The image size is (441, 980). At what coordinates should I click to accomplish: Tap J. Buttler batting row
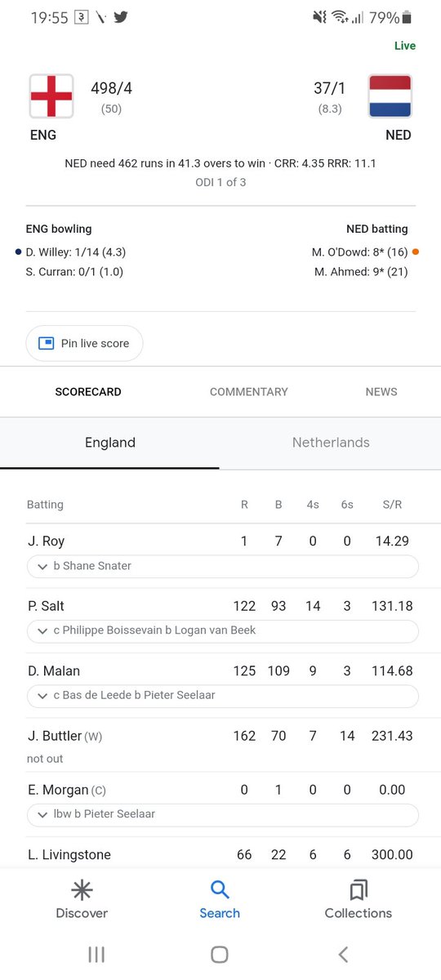tap(220, 745)
